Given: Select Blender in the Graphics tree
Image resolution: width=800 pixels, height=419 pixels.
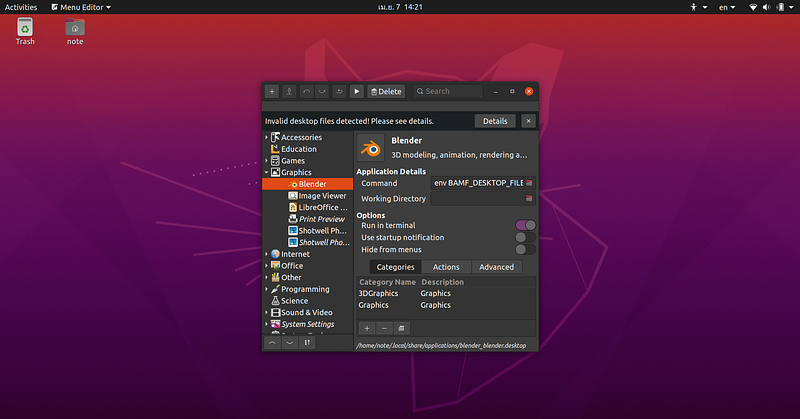Looking at the screenshot, I should (308, 184).
